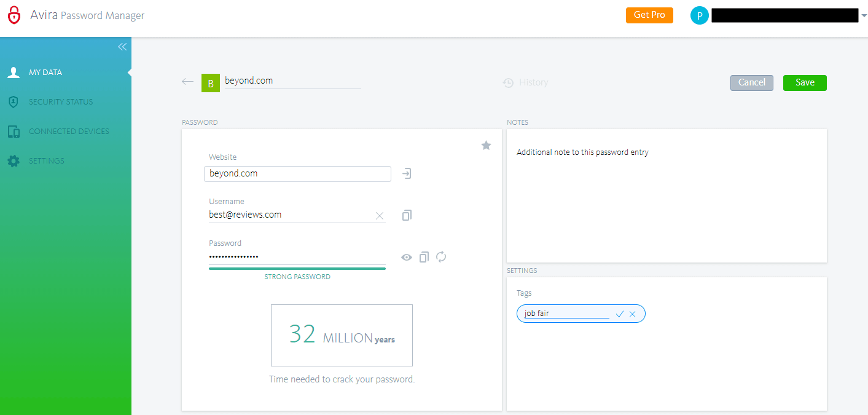Viewport: 868px width, 415px height.
Task: Confirm the job fair tag with checkmark
Action: click(620, 314)
